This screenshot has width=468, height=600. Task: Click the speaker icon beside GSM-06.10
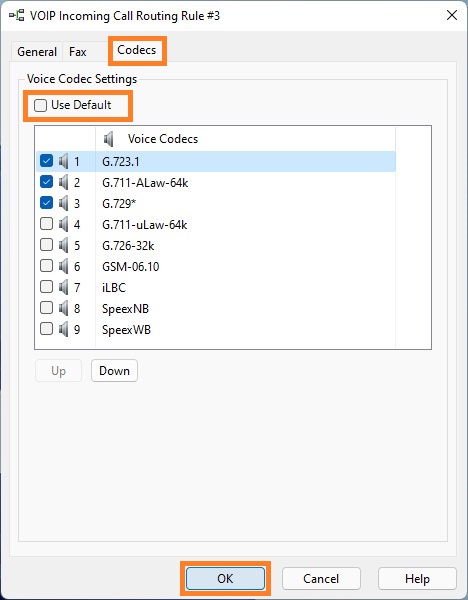[64, 266]
